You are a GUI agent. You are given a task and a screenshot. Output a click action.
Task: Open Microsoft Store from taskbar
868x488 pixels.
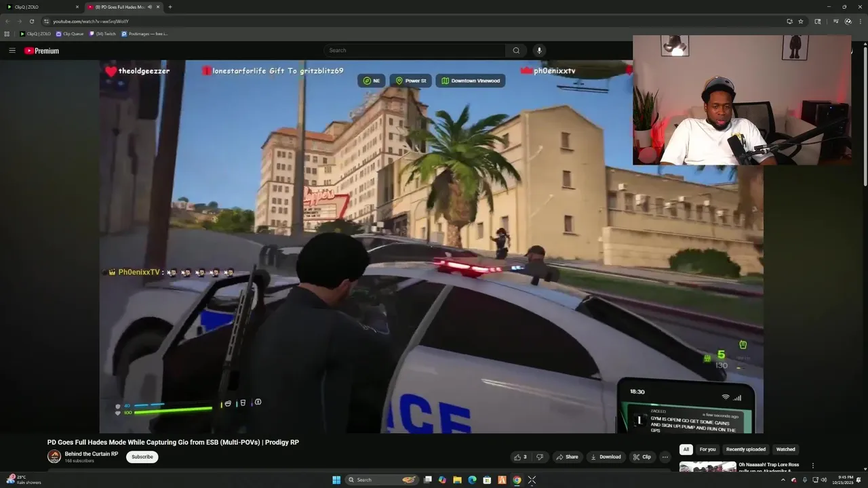(487, 480)
